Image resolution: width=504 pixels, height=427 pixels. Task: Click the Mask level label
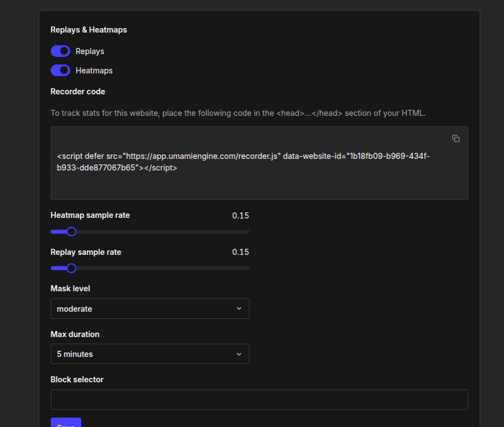(70, 289)
